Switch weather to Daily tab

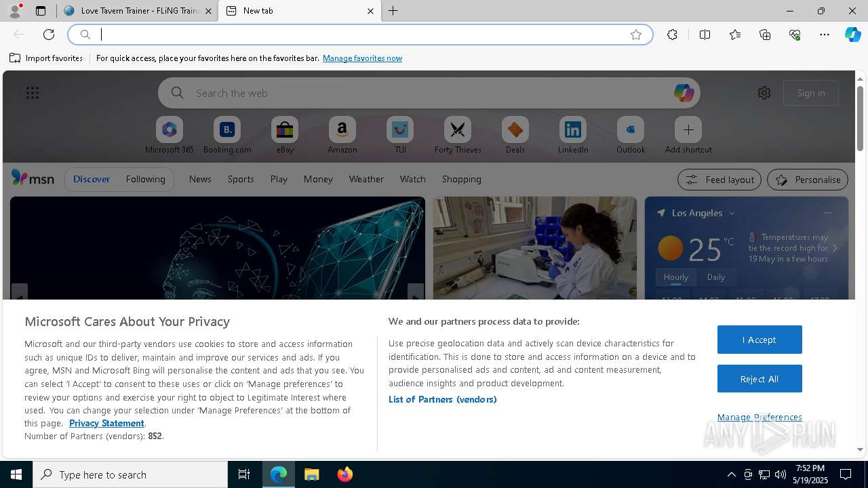[715, 277]
